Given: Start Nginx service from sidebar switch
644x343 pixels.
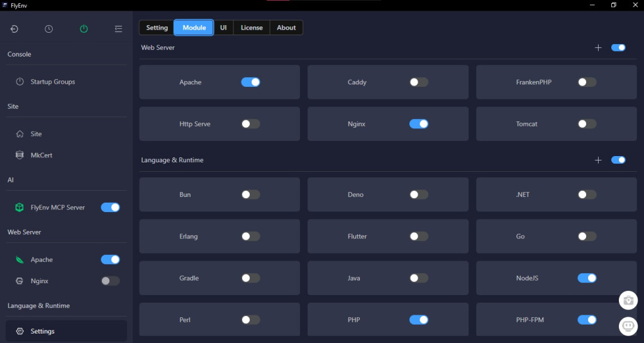Looking at the screenshot, I should pyautogui.click(x=111, y=281).
